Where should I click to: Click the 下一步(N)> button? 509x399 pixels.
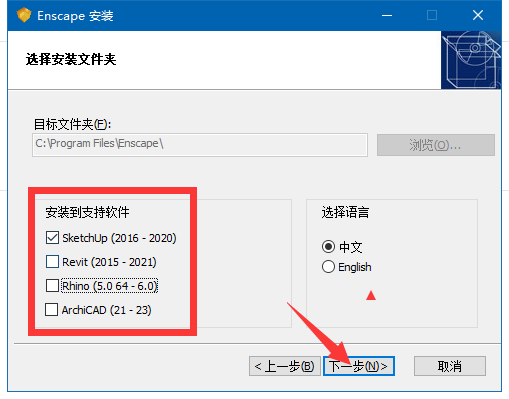pyautogui.click(x=359, y=366)
